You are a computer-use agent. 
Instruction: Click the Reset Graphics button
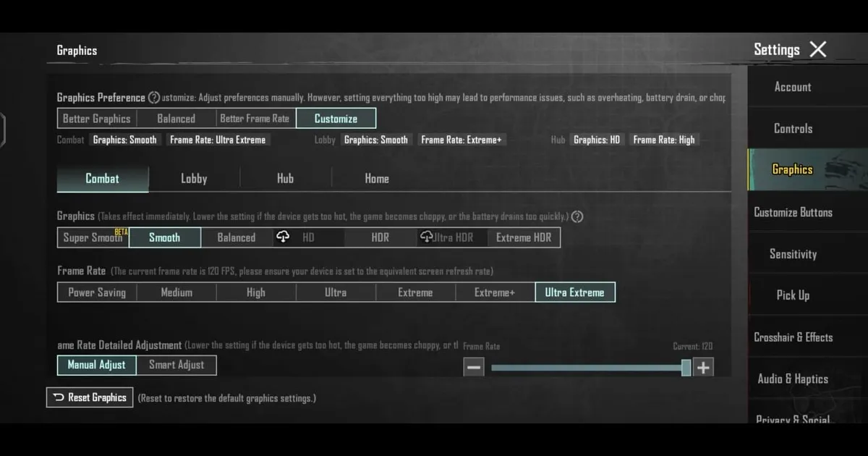tap(90, 397)
